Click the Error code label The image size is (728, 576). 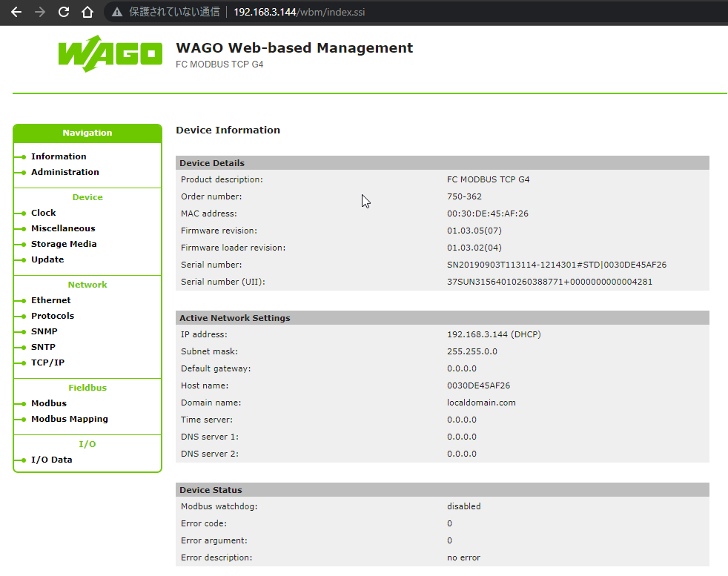tap(204, 523)
